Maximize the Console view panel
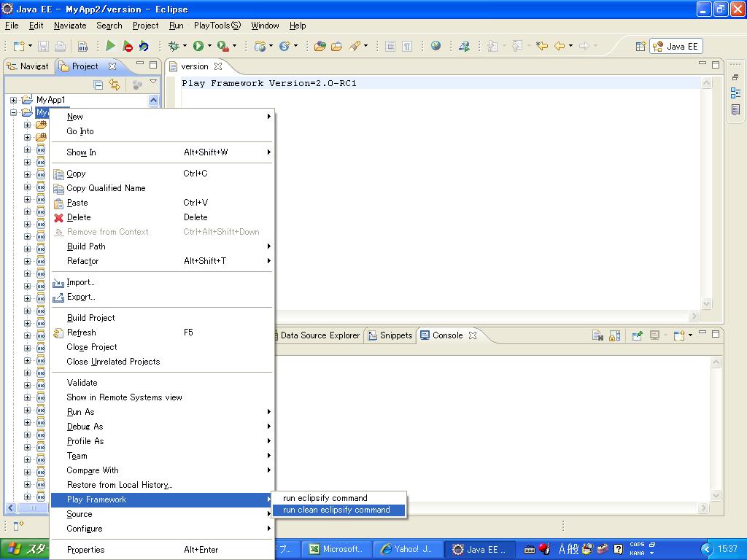 [x=716, y=334]
